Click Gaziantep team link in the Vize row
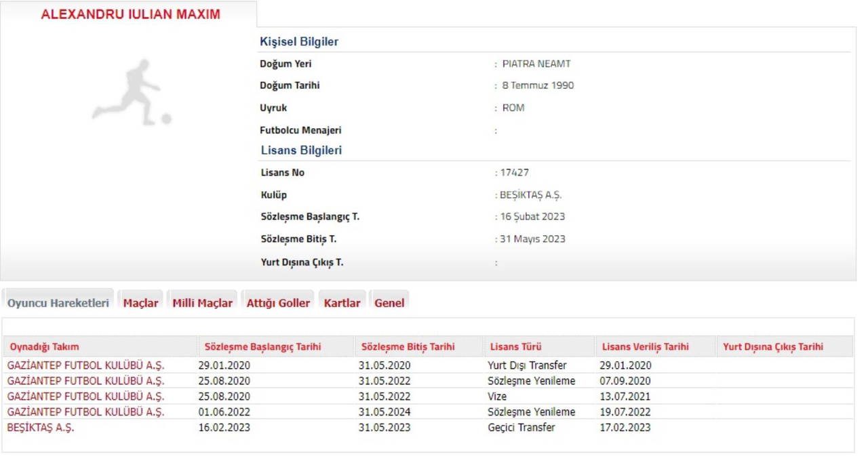The width and height of the screenshot is (868, 465). pos(85,397)
